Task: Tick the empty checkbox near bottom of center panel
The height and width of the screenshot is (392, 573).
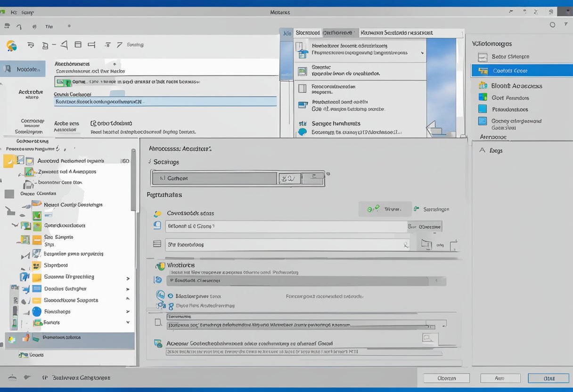Action: (158, 323)
